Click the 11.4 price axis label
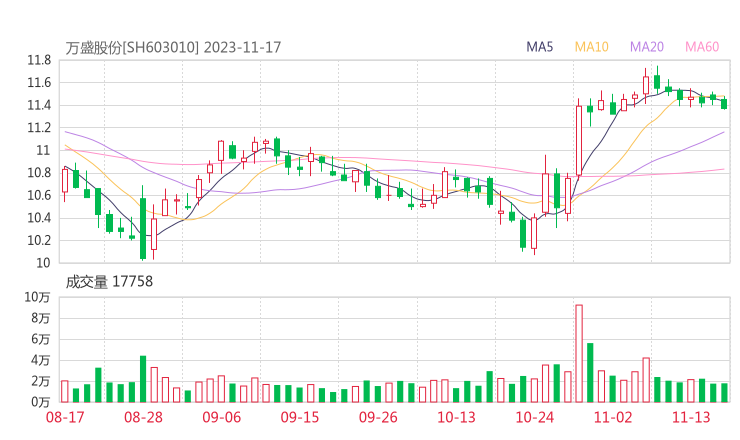This screenshot has width=740, height=440. coord(39,105)
